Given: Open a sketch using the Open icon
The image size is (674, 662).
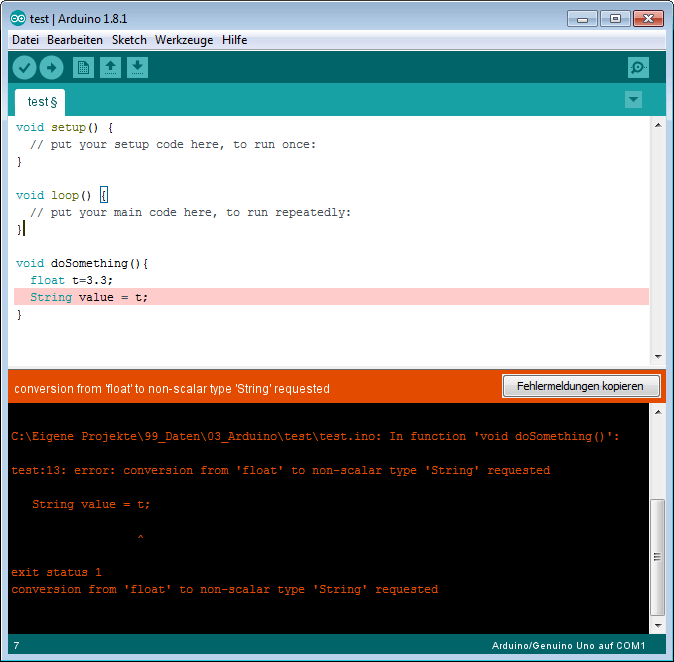Looking at the screenshot, I should pyautogui.click(x=110, y=67).
